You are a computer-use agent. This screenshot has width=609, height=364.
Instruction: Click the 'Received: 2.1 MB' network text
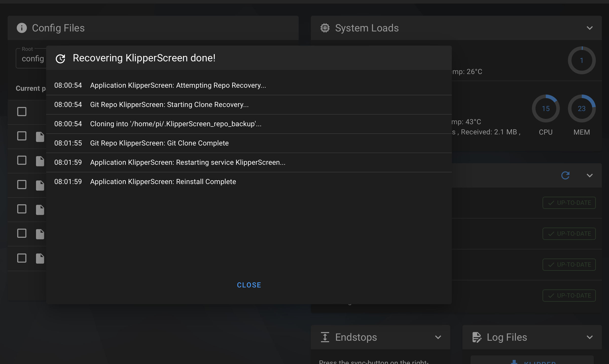tap(489, 132)
